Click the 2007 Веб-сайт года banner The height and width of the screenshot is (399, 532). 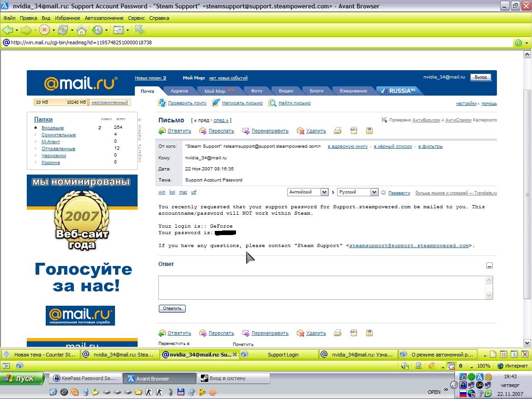tap(82, 213)
